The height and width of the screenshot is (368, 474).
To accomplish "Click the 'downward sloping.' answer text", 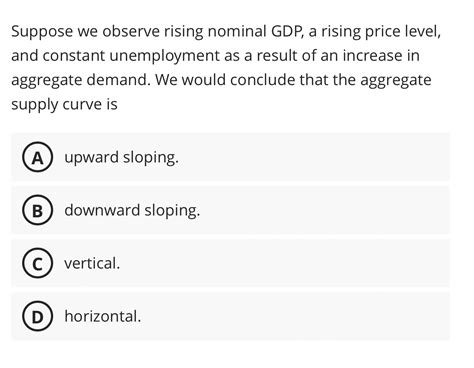I will click(x=132, y=210).
